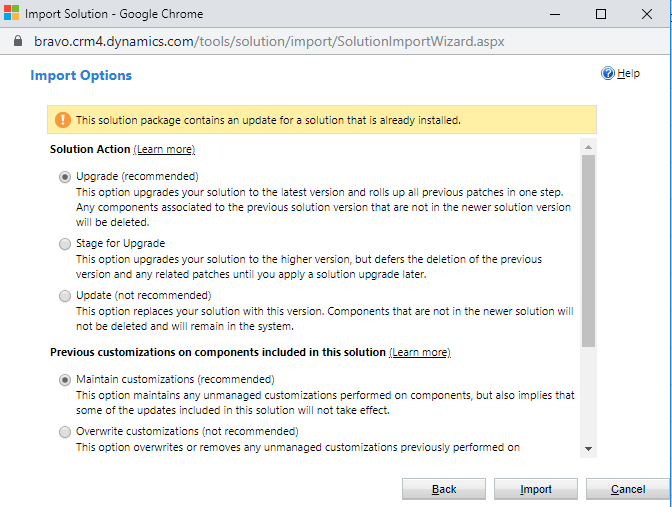Maximize the Import Solution window
The height and width of the screenshot is (507, 672).
coord(600,14)
